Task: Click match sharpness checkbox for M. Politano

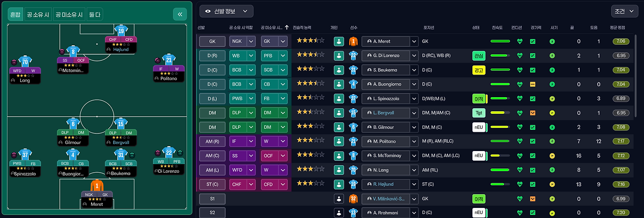Action: coord(533,141)
